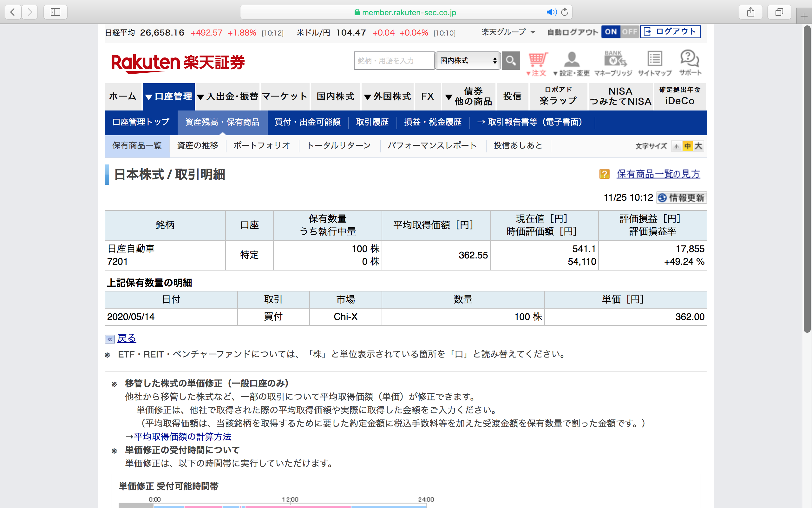Click the Safari address bar URL
The width and height of the screenshot is (812, 508).
pos(409,12)
